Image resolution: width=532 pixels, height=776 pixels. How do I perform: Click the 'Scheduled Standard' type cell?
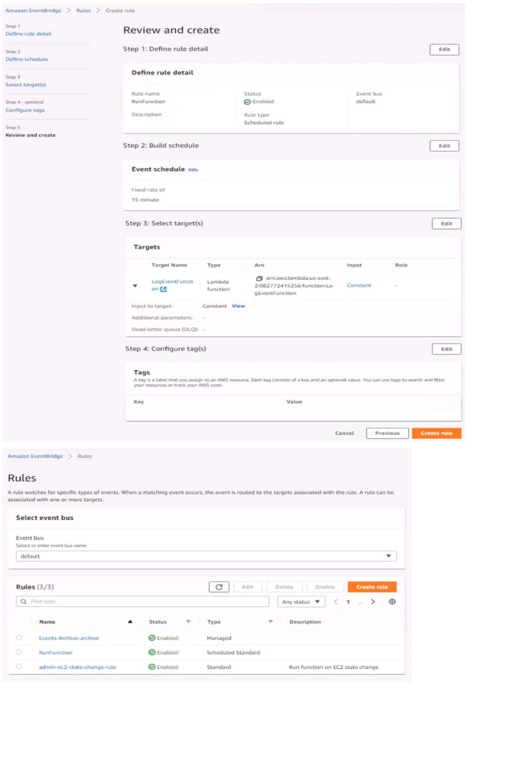[x=233, y=653]
